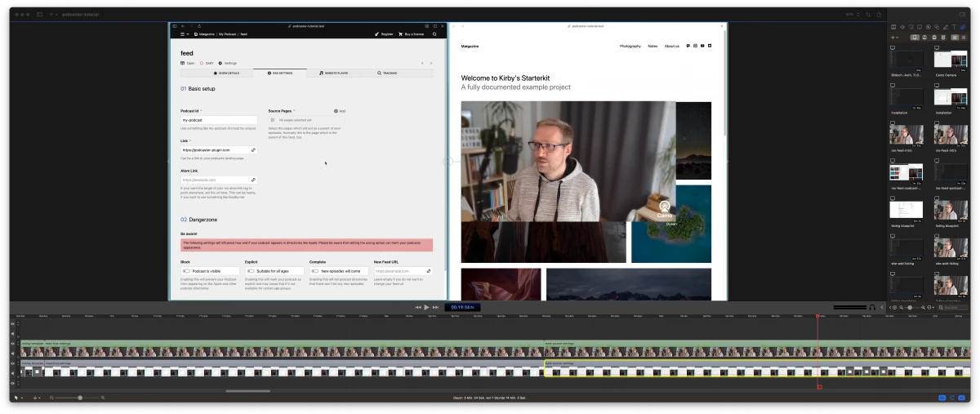This screenshot has width=980, height=414.
Task: Click the 00:19:34 timecode display
Action: [x=462, y=307]
